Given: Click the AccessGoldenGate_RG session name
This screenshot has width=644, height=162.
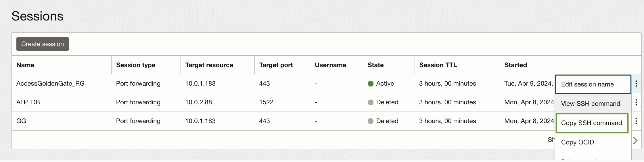Looking at the screenshot, I should (50, 84).
